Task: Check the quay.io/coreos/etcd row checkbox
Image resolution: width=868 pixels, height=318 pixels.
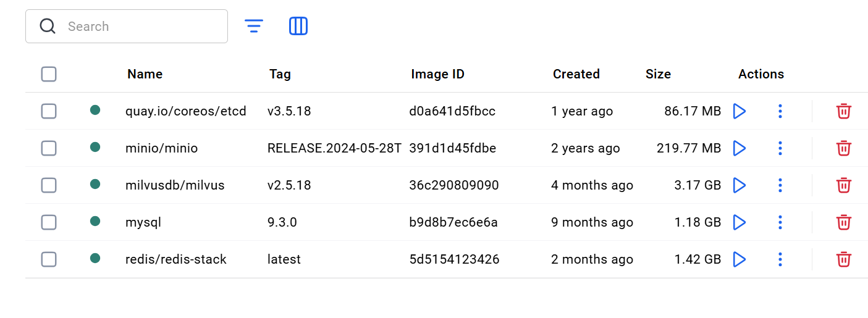Action: [x=49, y=111]
